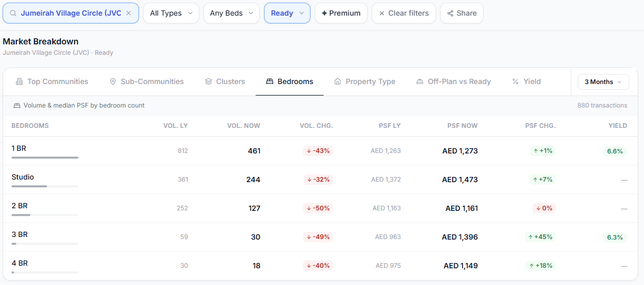Click the share icon button
The image size is (644, 285).
[x=451, y=13]
